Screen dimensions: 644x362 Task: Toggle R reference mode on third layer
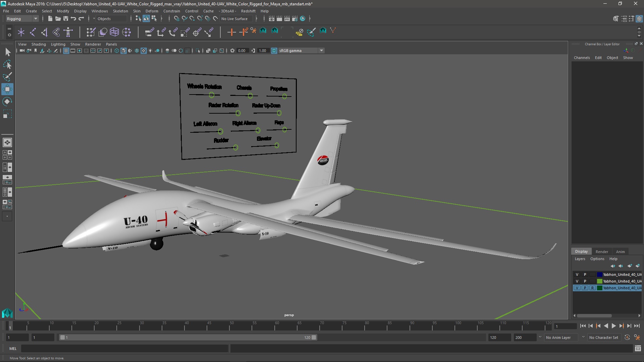(x=592, y=288)
